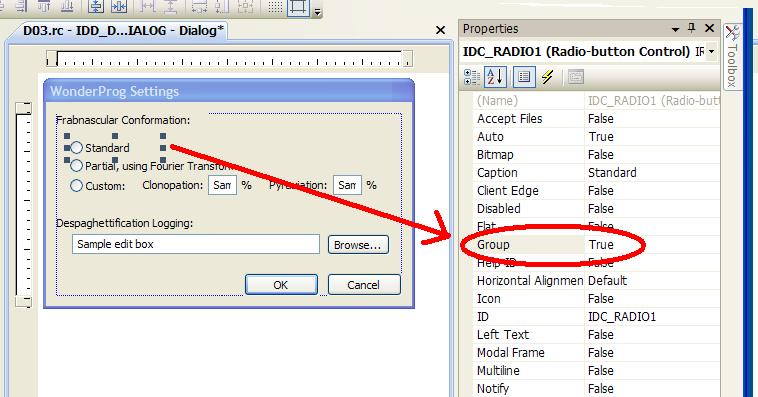Click the ID value IDC_RADIO1
This screenshot has height=397, width=758.
622,317
